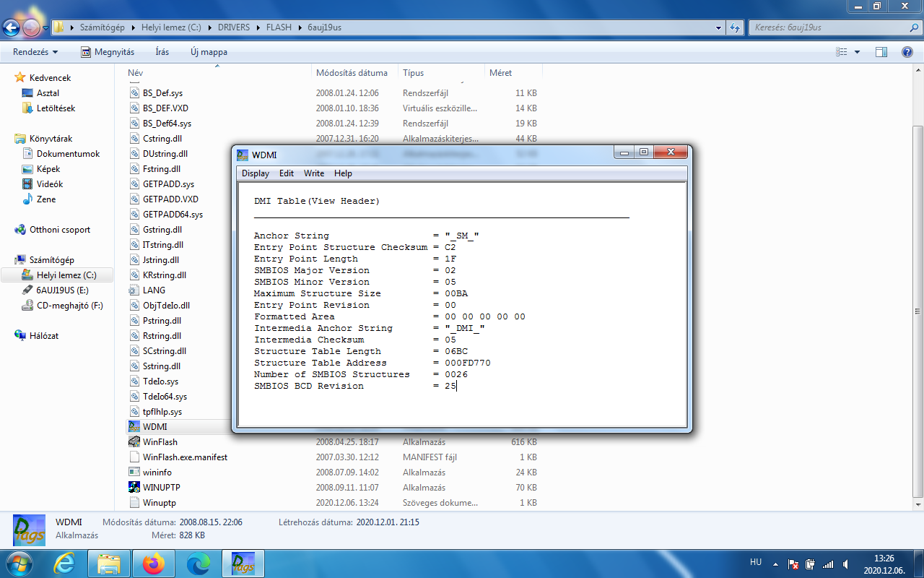Open Képek library
Screen dimensions: 924x578
pos(48,169)
